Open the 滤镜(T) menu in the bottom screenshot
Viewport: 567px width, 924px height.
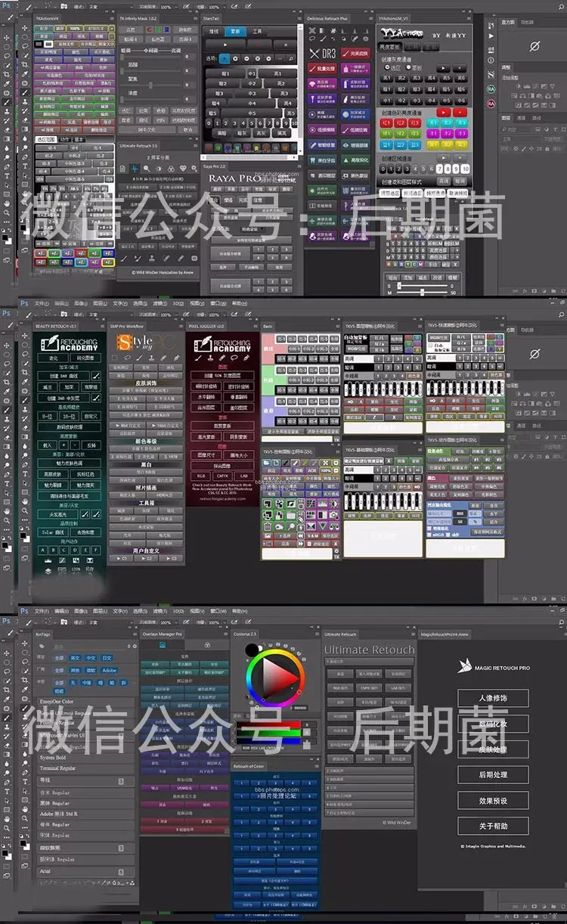[162, 610]
